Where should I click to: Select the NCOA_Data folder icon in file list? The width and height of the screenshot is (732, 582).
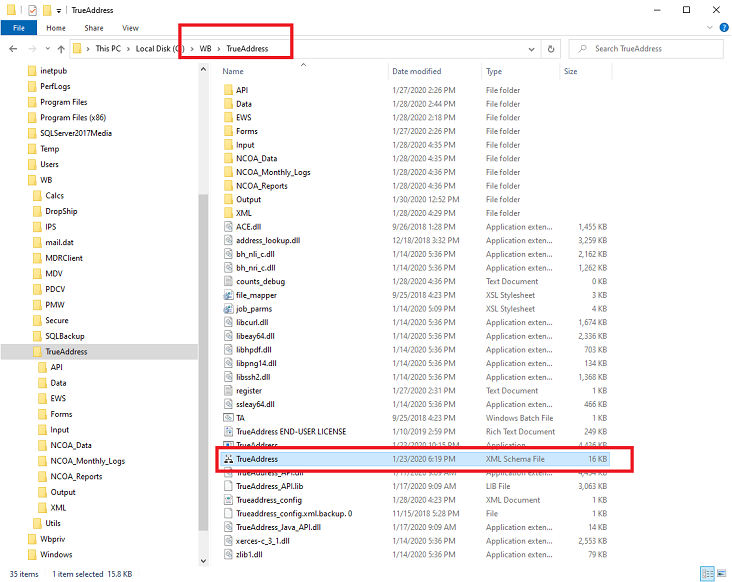pos(228,158)
